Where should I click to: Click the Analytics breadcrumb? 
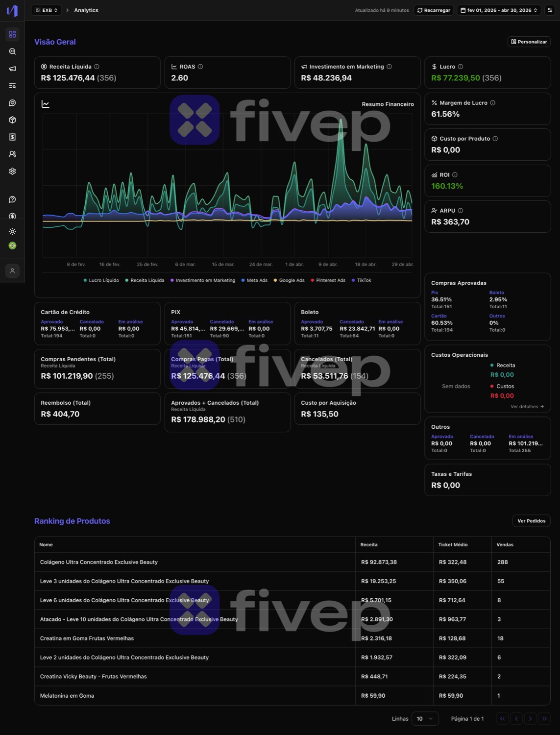pos(86,10)
